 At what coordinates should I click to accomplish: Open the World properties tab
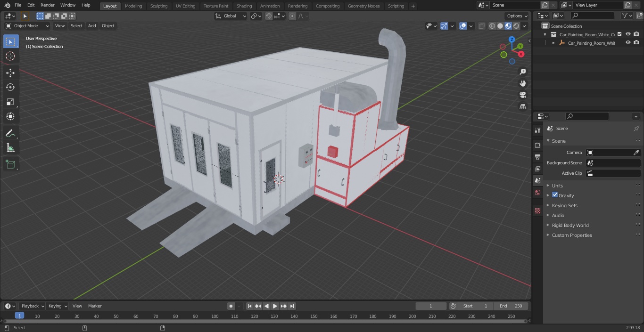[537, 192]
